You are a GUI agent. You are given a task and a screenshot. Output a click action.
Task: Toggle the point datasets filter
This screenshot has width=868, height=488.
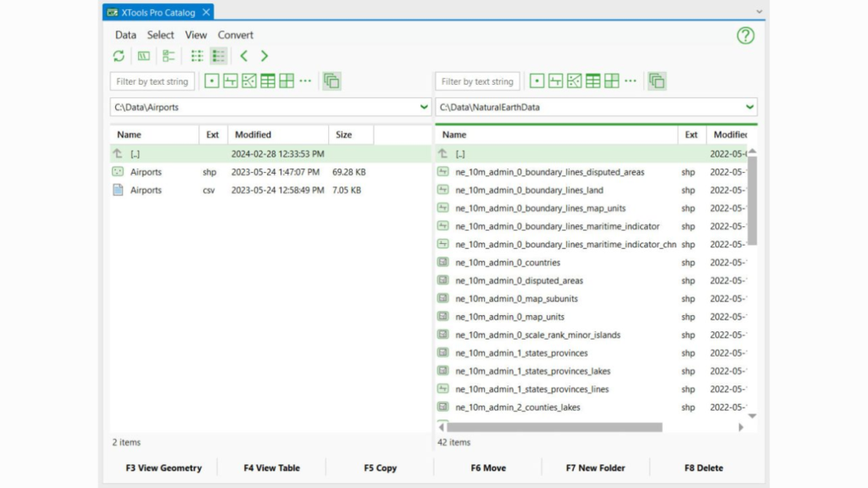click(211, 80)
